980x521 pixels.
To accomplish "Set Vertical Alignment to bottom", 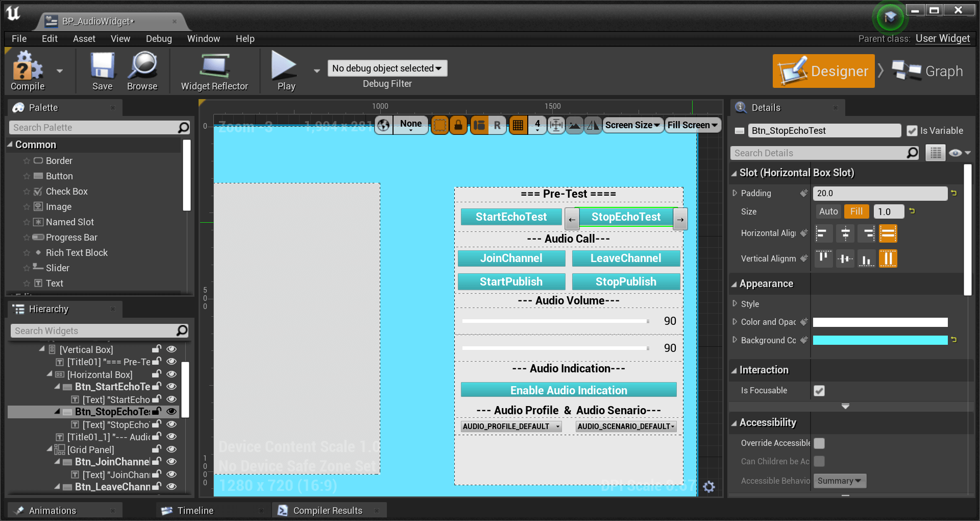I will [867, 258].
